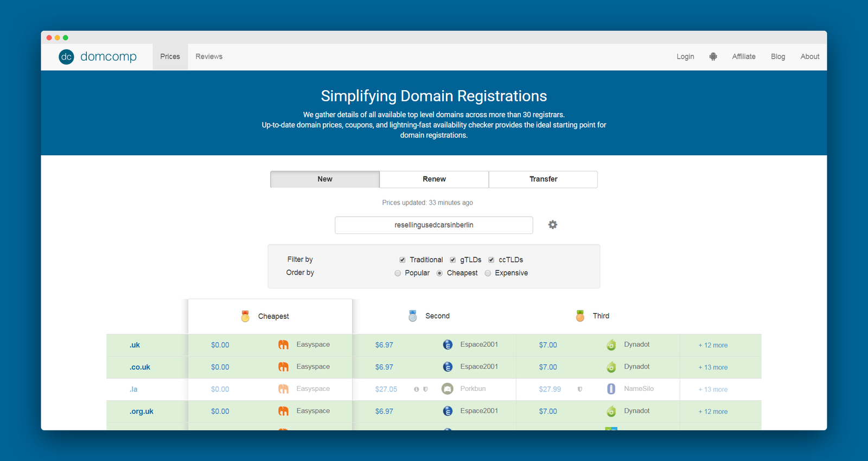Click $0.00 price in .la row
The image size is (868, 461).
click(x=220, y=389)
